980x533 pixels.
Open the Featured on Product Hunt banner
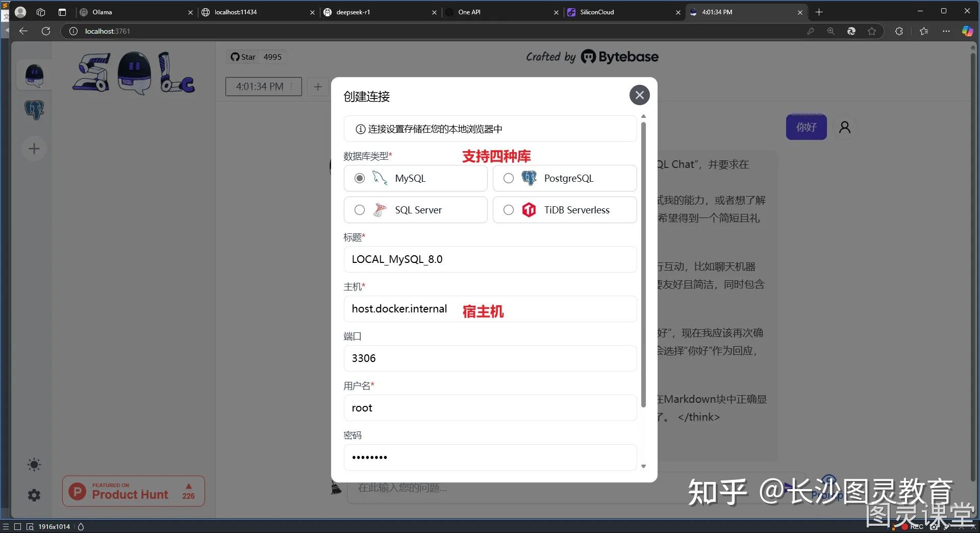point(133,491)
